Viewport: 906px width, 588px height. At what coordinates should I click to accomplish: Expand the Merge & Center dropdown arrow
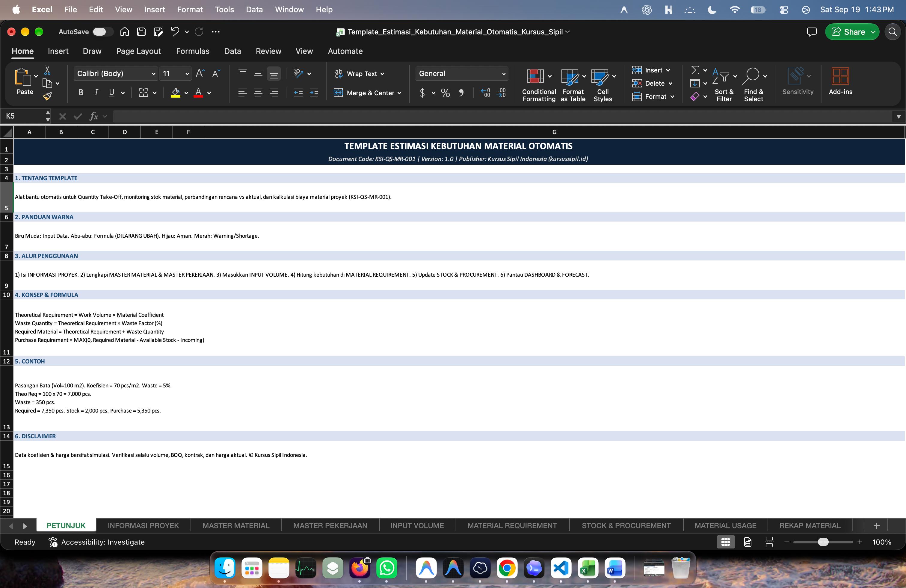pos(399,93)
